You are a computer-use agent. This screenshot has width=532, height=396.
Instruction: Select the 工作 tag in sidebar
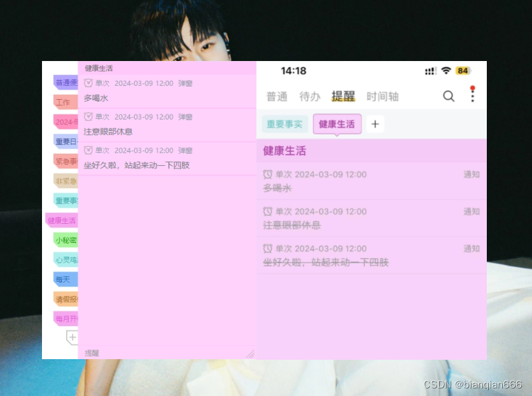[66, 102]
